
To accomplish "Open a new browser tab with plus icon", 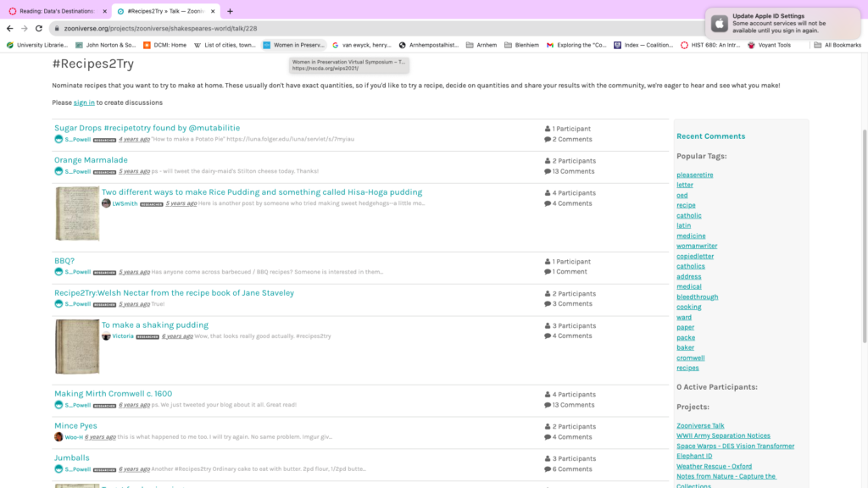I will pos(230,11).
